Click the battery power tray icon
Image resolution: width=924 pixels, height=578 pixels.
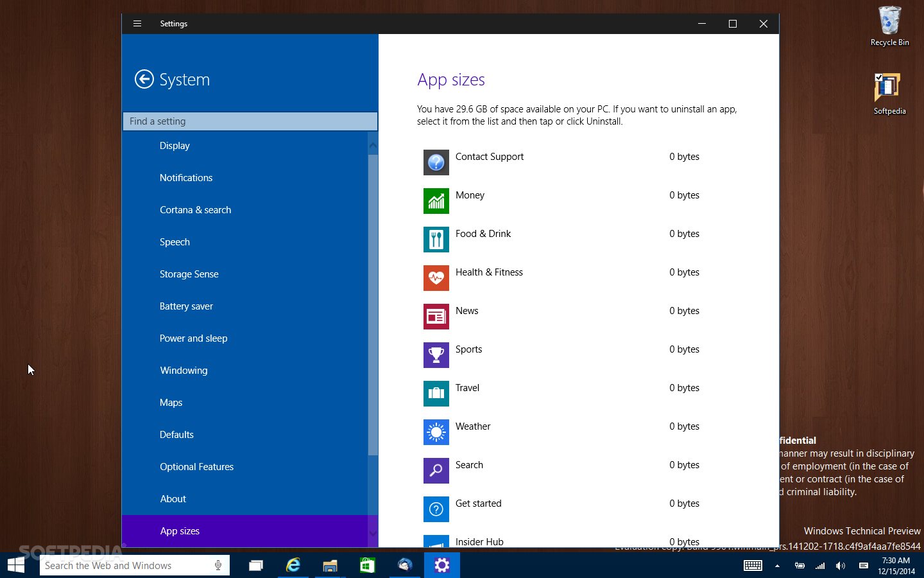pyautogui.click(x=800, y=566)
